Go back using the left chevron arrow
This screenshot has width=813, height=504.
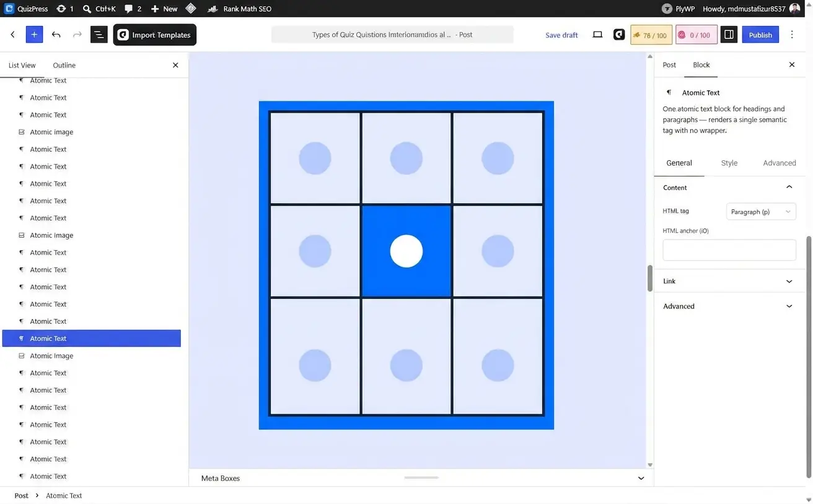tap(12, 35)
